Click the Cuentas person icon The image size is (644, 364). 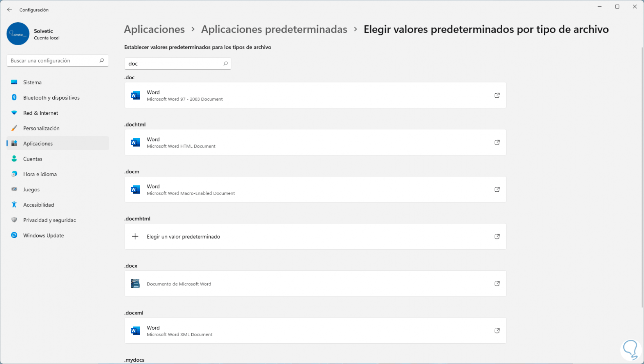point(14,159)
